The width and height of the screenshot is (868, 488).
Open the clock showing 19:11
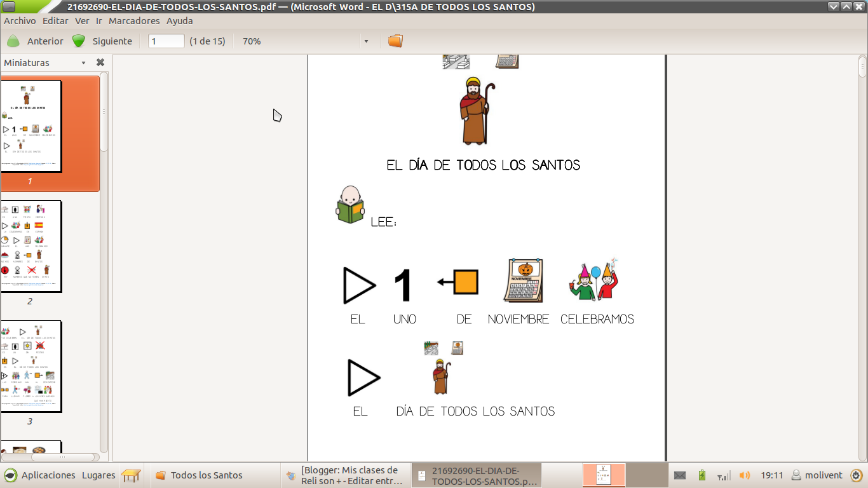point(771,475)
